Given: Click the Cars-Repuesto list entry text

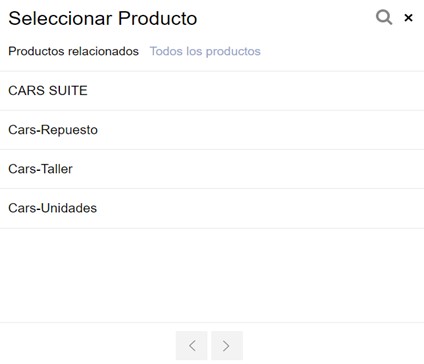Looking at the screenshot, I should (x=53, y=130).
